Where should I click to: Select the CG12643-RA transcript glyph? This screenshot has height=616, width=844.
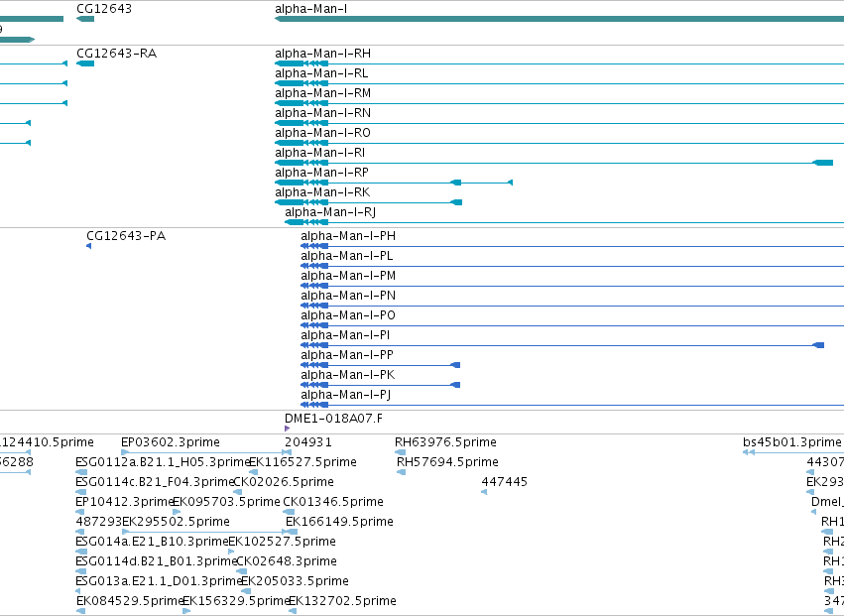85,63
